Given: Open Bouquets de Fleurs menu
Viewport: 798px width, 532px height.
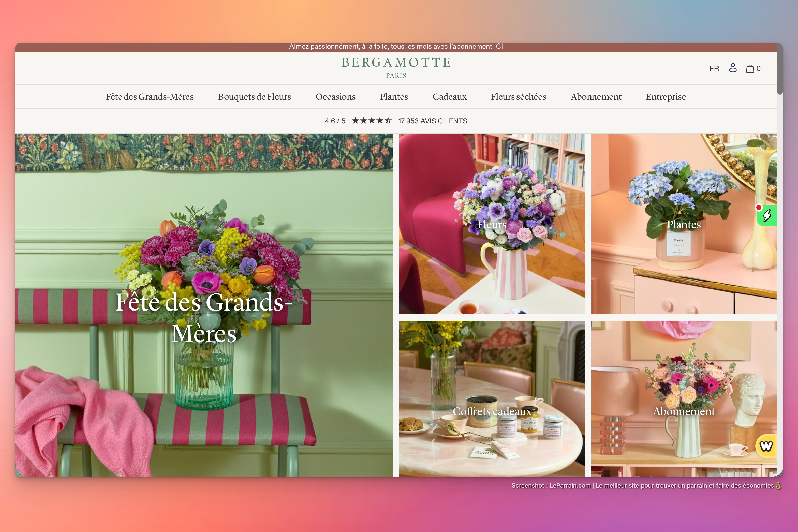Looking at the screenshot, I should 255,97.
